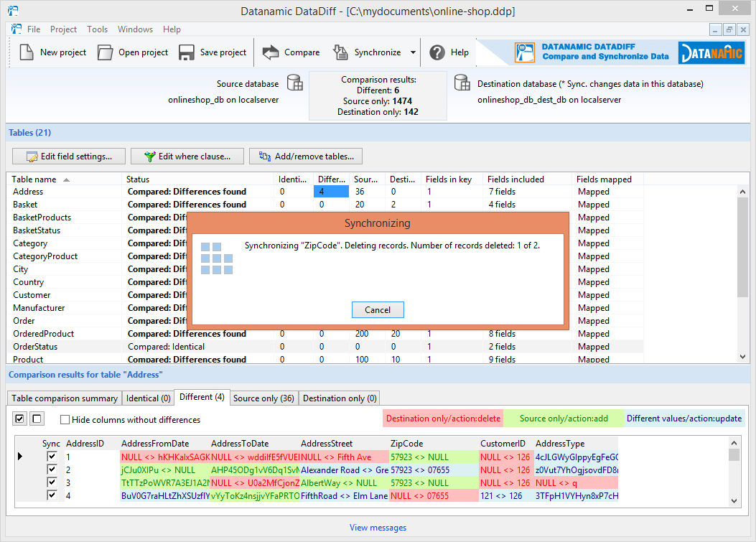Click the tables icon on Add/remove tables
Image resolution: width=756 pixels, height=542 pixels.
(x=265, y=156)
